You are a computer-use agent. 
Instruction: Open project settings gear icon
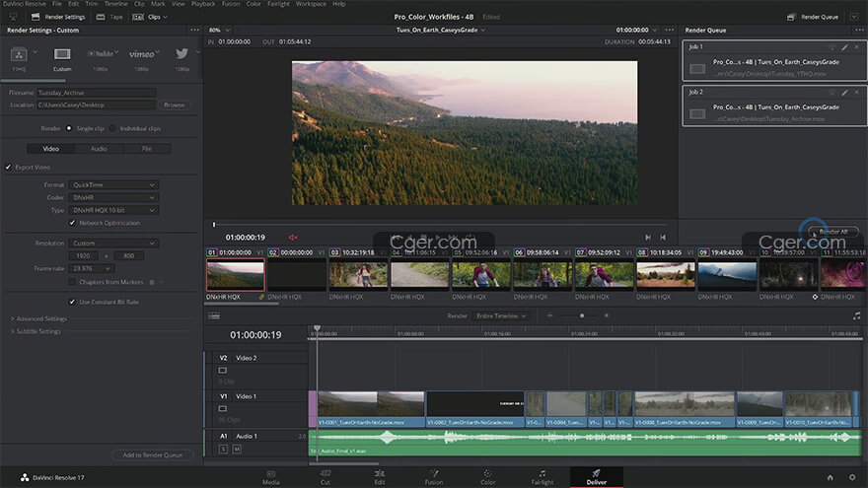852,477
